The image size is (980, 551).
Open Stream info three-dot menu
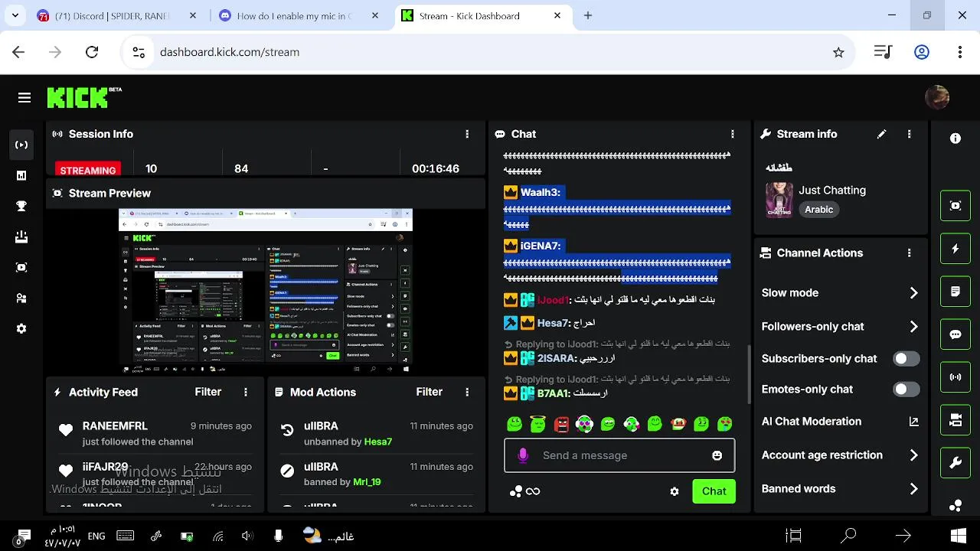pos(909,134)
